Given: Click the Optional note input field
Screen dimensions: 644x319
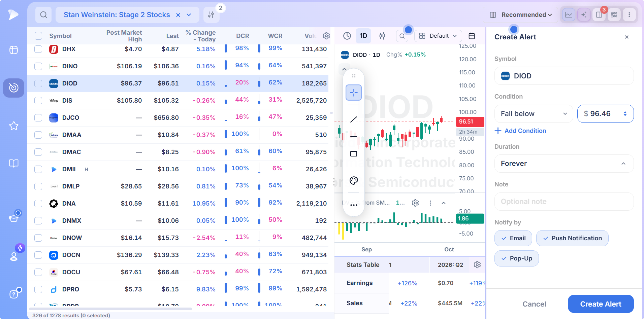Looking at the screenshot, I should pos(564,202).
